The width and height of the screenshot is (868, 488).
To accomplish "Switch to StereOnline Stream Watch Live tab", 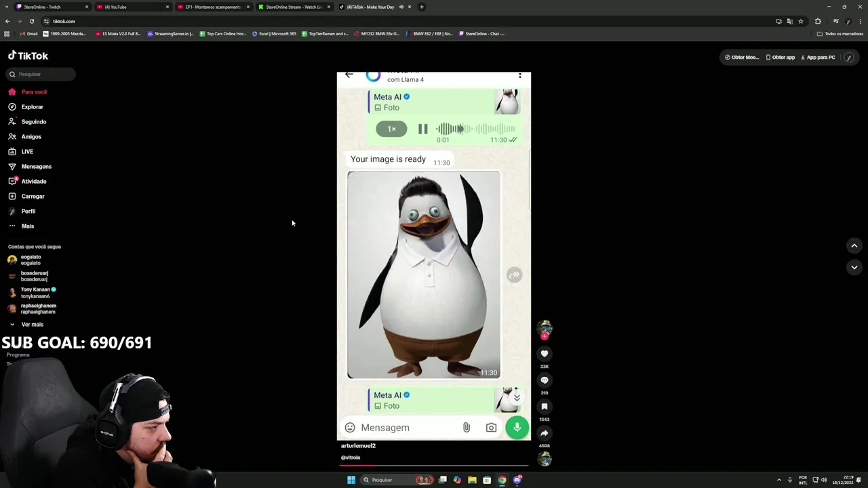I will (x=294, y=7).
